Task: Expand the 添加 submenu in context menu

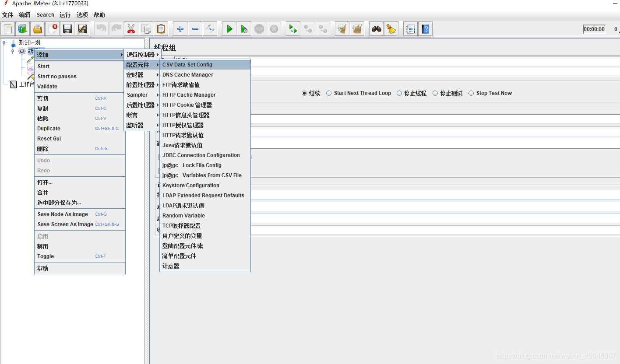Action: click(x=80, y=55)
